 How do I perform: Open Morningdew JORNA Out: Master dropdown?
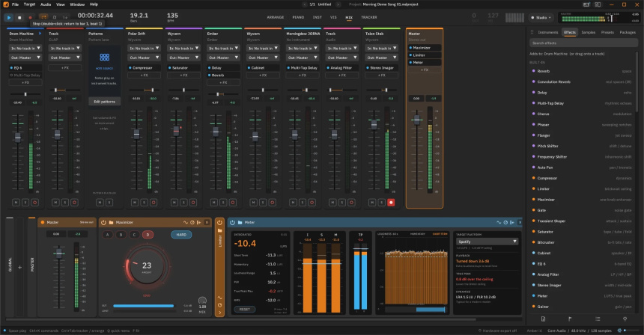click(303, 58)
